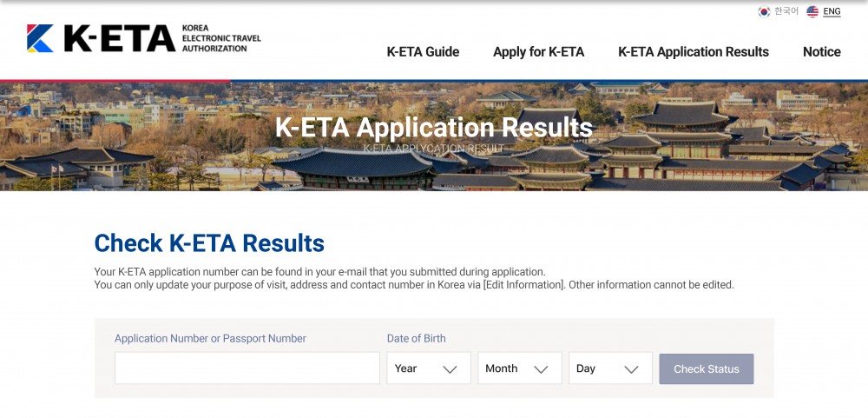Expand the Month of birth dropdown
868x418 pixels.
pos(519,368)
